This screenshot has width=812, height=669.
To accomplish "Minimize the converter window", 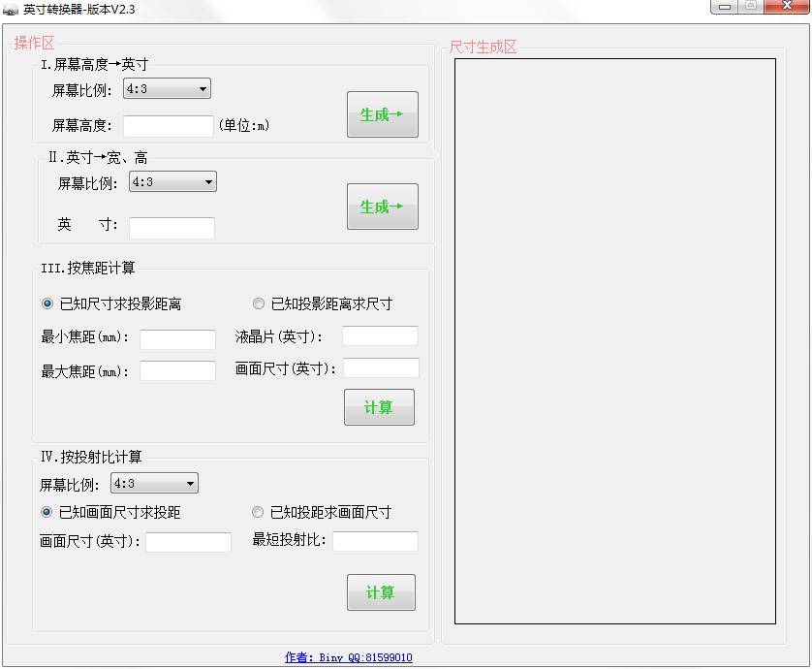I will coord(725,7).
